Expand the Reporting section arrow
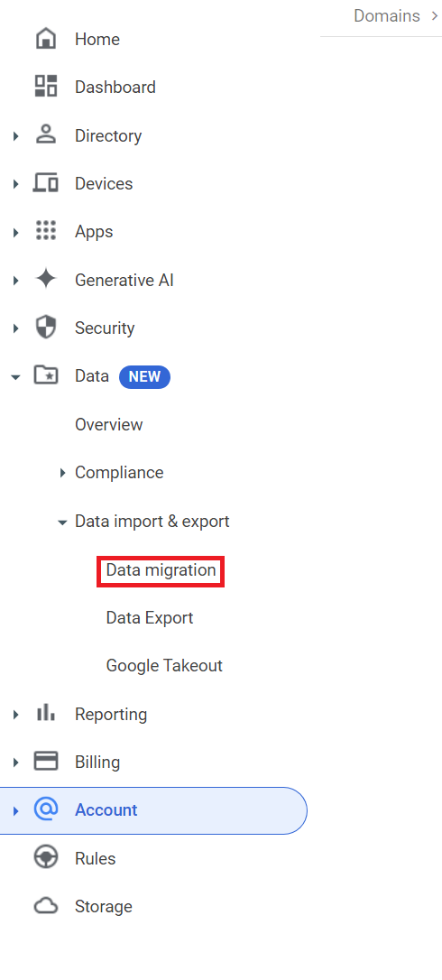The width and height of the screenshot is (442, 980). (16, 714)
